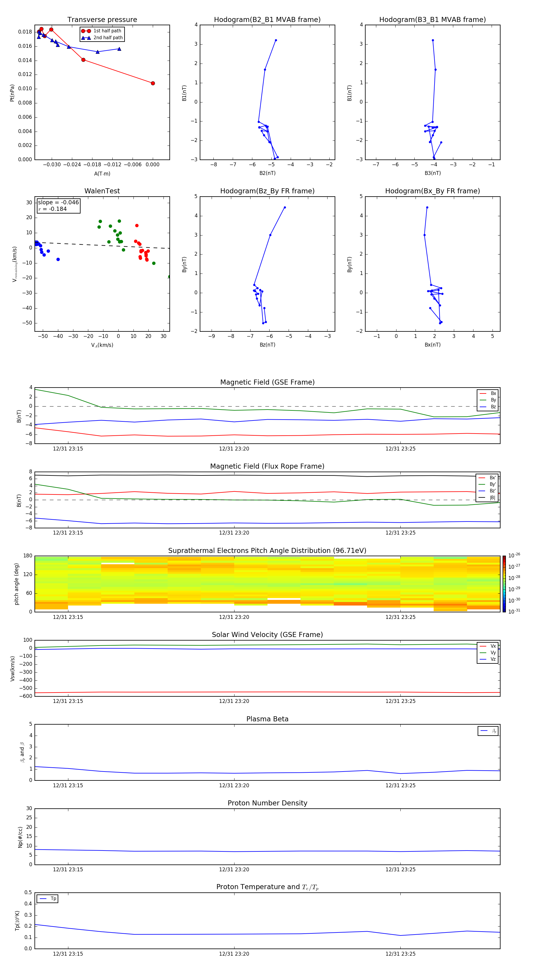
Task: Click the "B3(nT)" x-axis label
Action: point(432,173)
